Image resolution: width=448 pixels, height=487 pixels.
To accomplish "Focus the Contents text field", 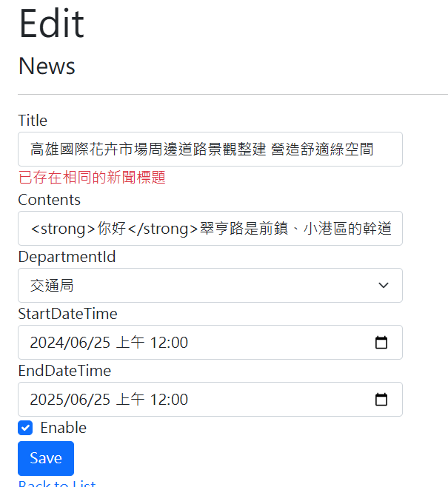I will pyautogui.click(x=210, y=228).
